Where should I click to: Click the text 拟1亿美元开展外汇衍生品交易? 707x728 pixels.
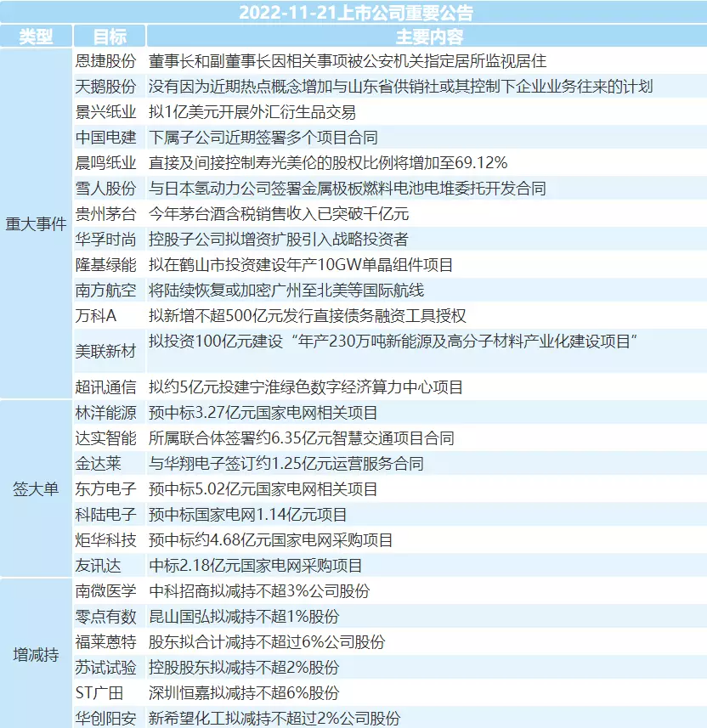click(252, 112)
